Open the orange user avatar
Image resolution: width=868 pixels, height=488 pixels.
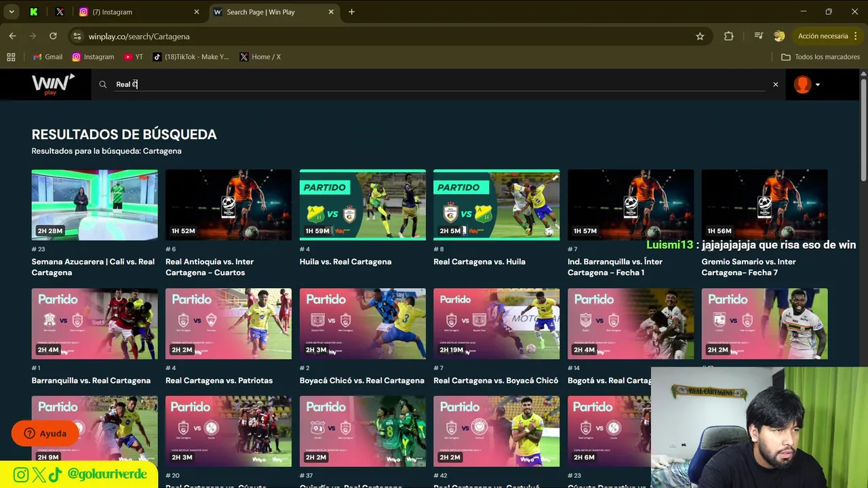(802, 85)
